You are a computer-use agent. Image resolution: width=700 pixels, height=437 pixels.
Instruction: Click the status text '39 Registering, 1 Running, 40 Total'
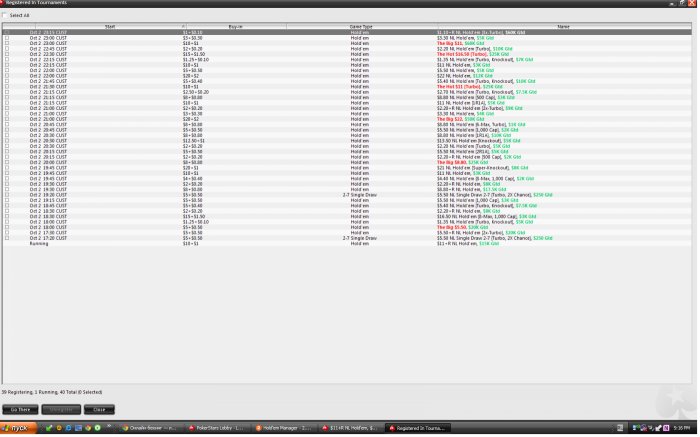coord(52,392)
